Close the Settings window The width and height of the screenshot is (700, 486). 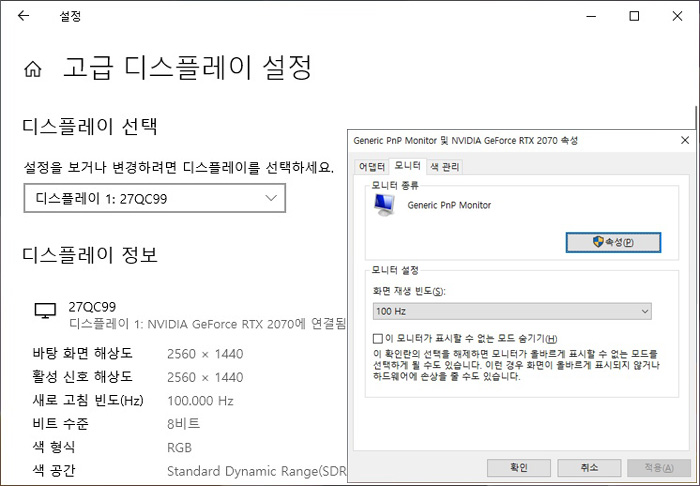point(679,16)
